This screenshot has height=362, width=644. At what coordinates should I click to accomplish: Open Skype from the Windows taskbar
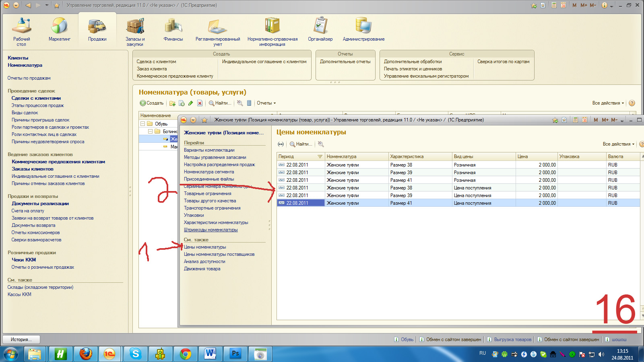(x=136, y=354)
